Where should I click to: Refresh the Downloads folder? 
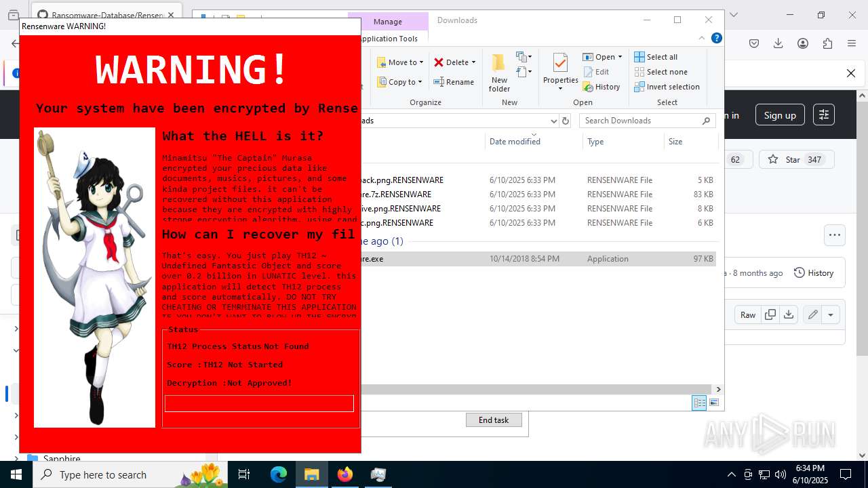[566, 121]
